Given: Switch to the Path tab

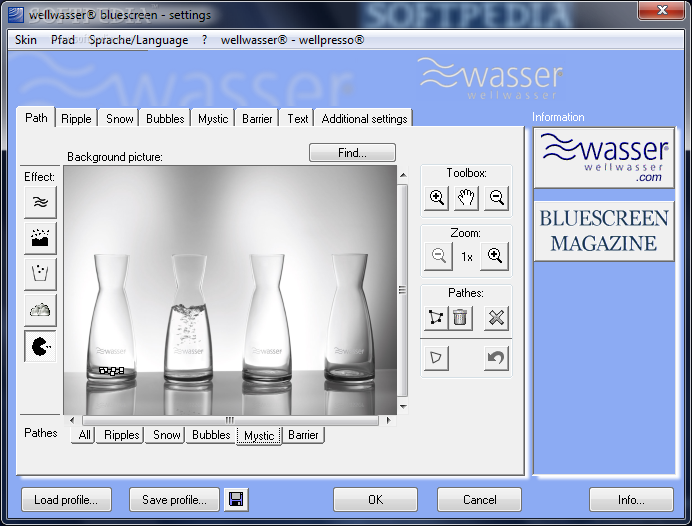Looking at the screenshot, I should (36, 118).
